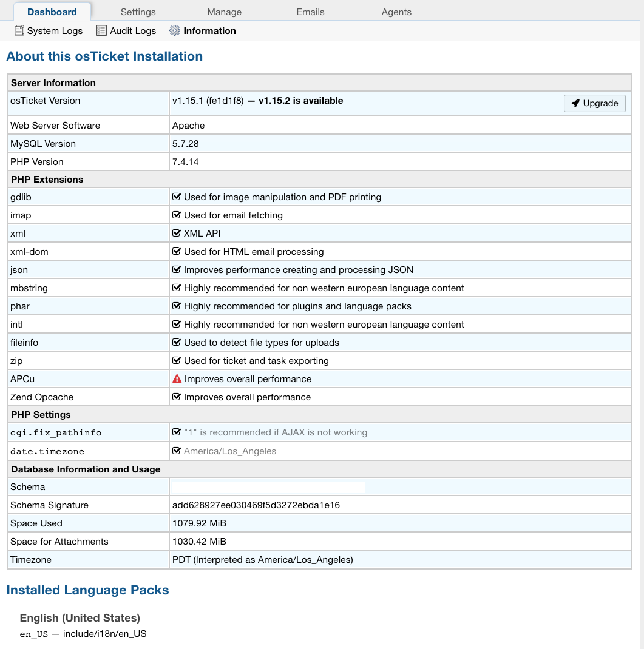Click the 'America/Los_Angeles' date.timezone value

230,451
